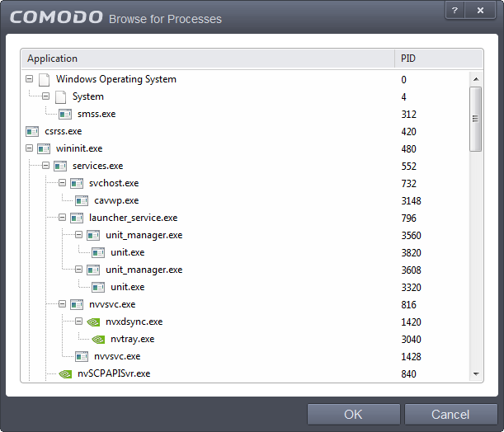Collapse the services.exe tree node
504x432 pixels.
[x=46, y=166]
